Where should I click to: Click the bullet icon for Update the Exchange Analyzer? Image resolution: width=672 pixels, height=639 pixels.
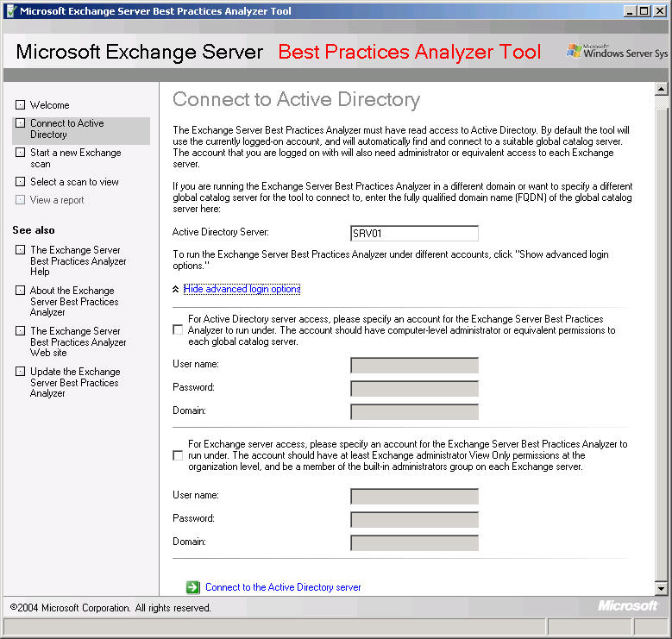coord(20,372)
